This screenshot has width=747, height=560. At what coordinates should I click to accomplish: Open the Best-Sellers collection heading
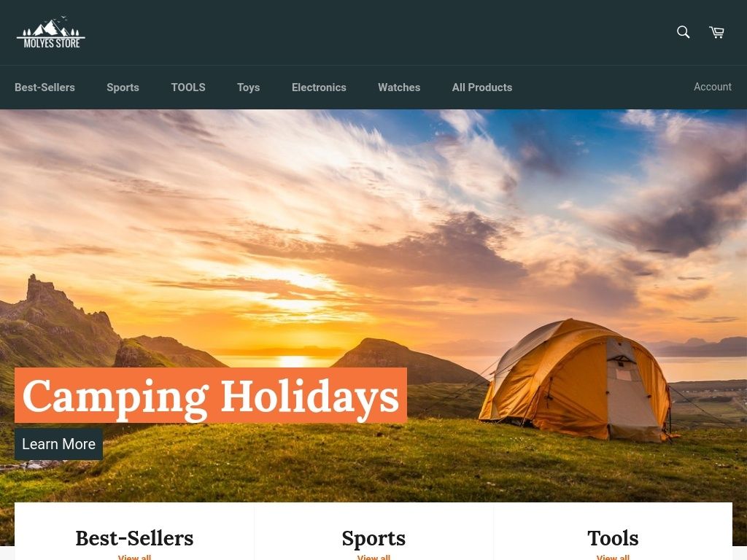tap(134, 538)
